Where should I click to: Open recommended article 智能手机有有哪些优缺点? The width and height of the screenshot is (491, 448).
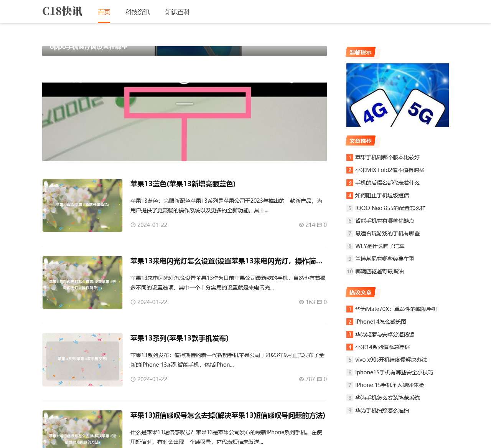(385, 221)
